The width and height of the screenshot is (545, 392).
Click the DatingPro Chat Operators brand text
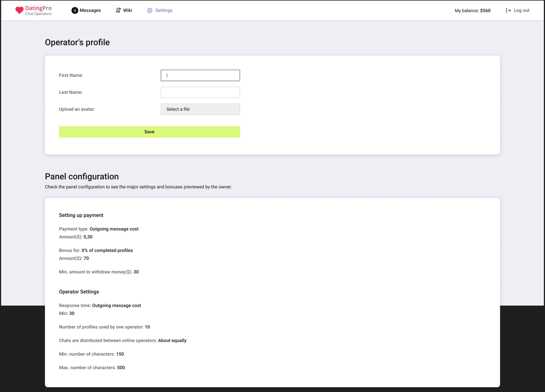[38, 10]
